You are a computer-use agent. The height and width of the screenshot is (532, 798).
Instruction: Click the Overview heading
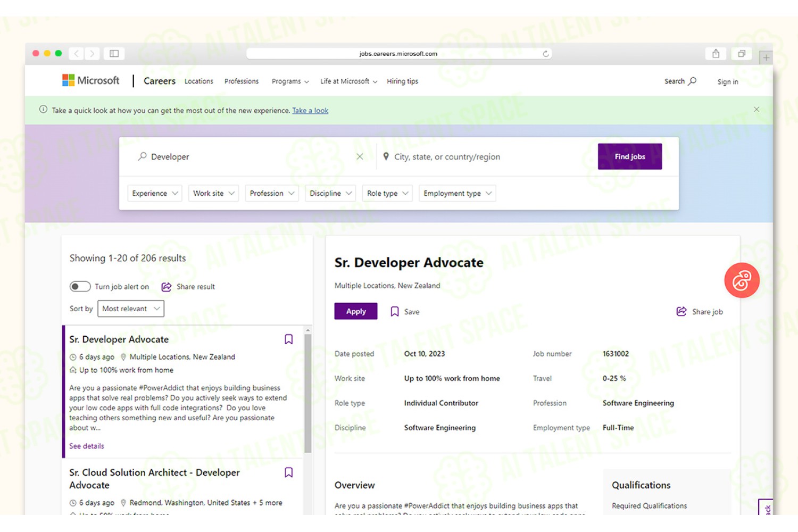pos(355,485)
